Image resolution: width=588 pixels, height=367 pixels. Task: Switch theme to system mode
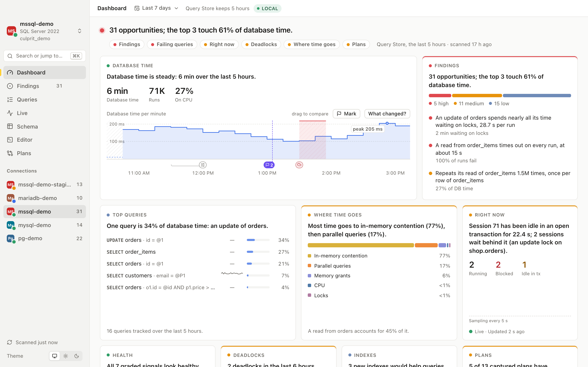[54, 356]
